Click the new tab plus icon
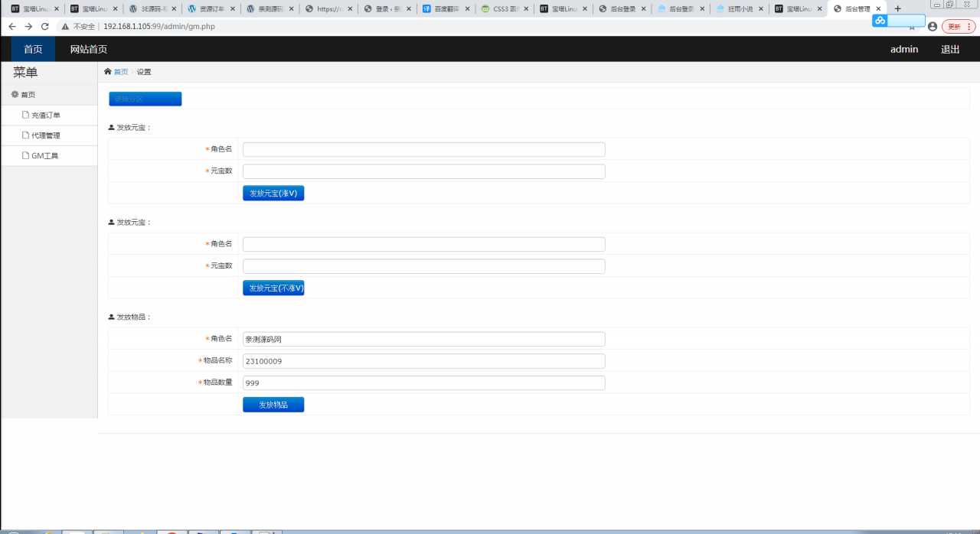 pyautogui.click(x=898, y=8)
